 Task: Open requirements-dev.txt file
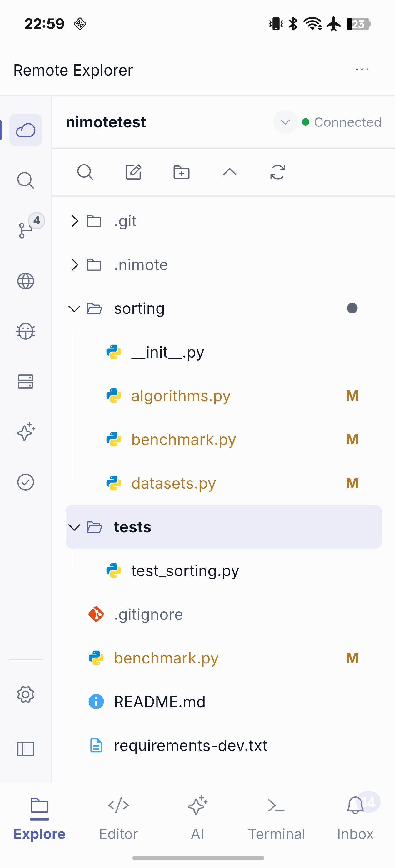[224, 745]
